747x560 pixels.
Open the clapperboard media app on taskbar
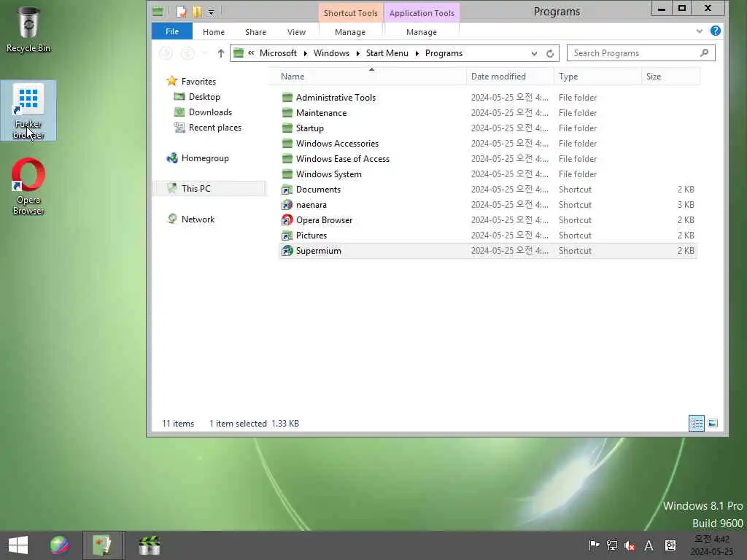coord(149,545)
